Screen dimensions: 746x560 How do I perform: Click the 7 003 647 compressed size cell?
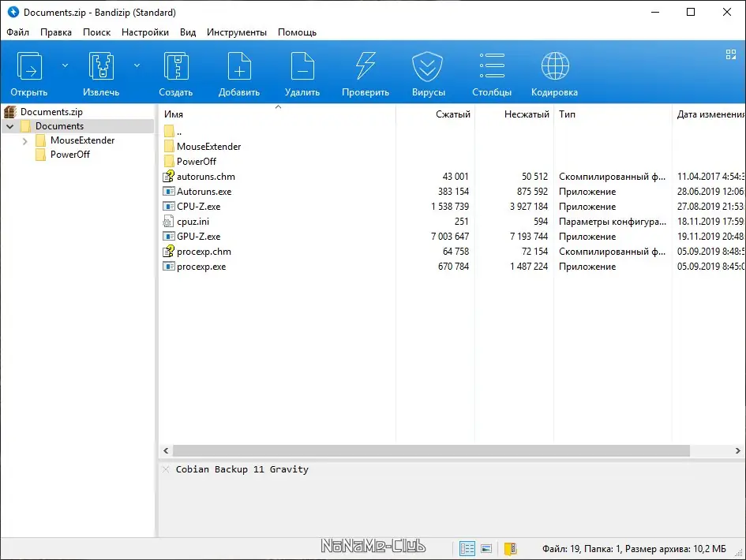point(450,237)
